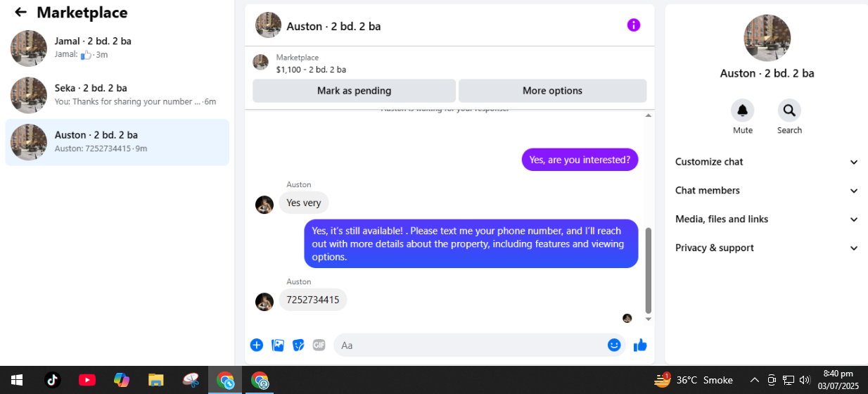Send a thumbs-up like
Image resolution: width=868 pixels, height=394 pixels.
pyautogui.click(x=640, y=345)
